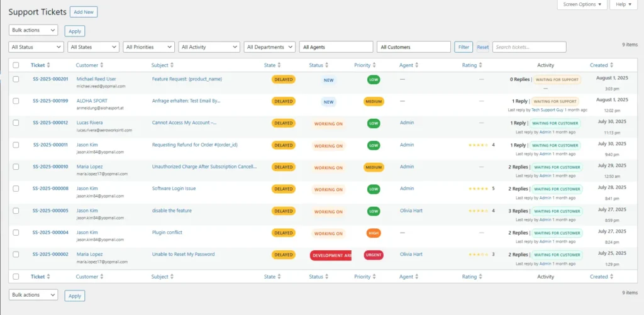Click the LOW priority badge on SS-2025-000005
Screen dimensions: 644x315
[x=374, y=211]
